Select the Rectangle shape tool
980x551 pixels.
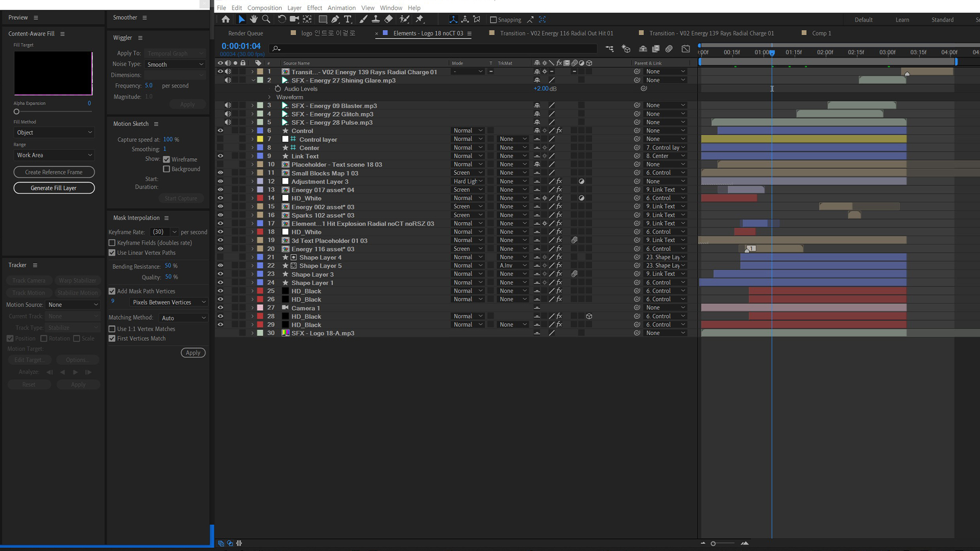pos(323,19)
